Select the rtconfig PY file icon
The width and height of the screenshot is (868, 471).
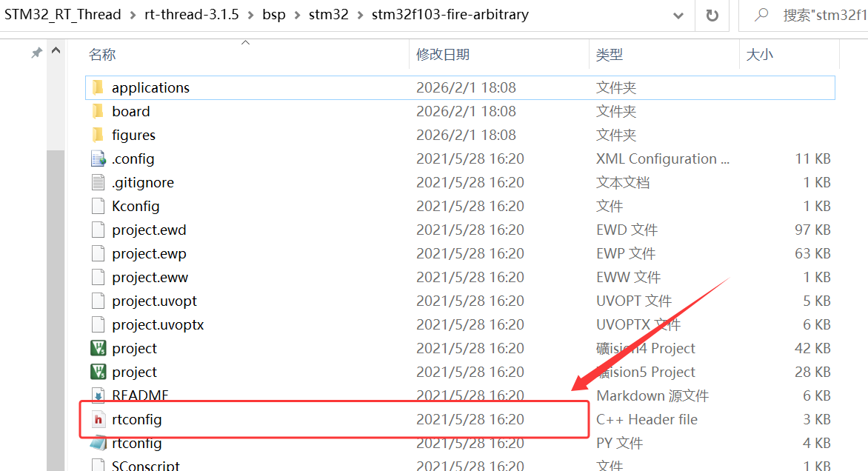tap(98, 443)
